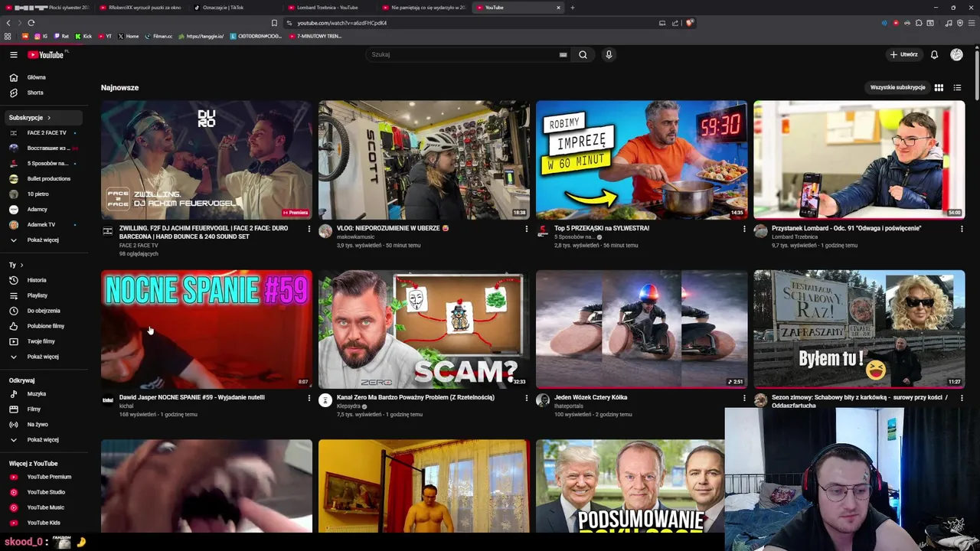Open options for VLOG Nieporozumienie video
Image resolution: width=980 pixels, height=551 pixels.
(x=527, y=228)
